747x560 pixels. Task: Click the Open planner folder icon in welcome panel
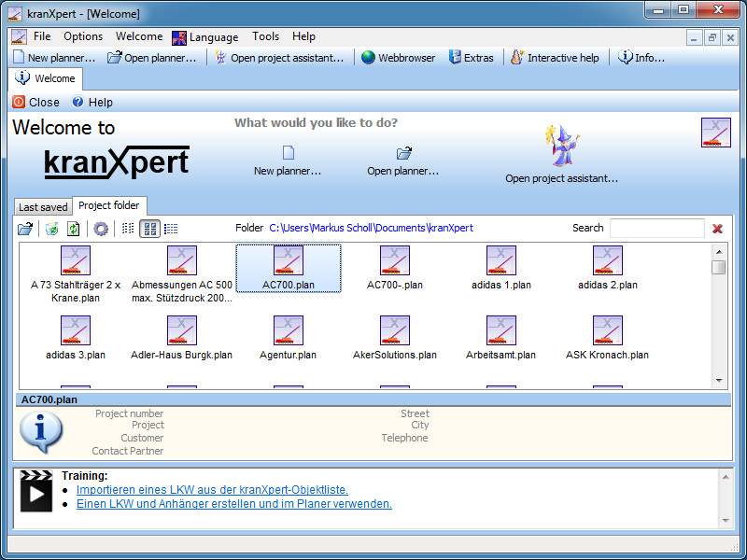[403, 152]
